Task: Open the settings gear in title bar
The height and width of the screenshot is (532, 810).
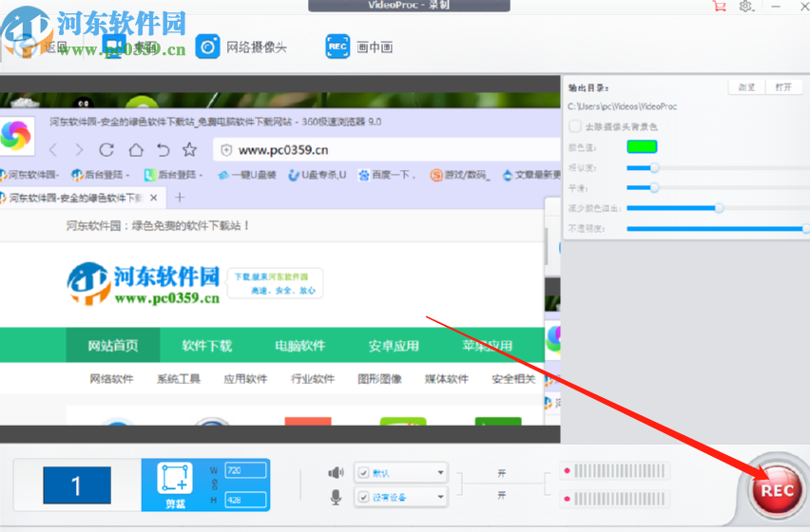Action: [x=746, y=7]
